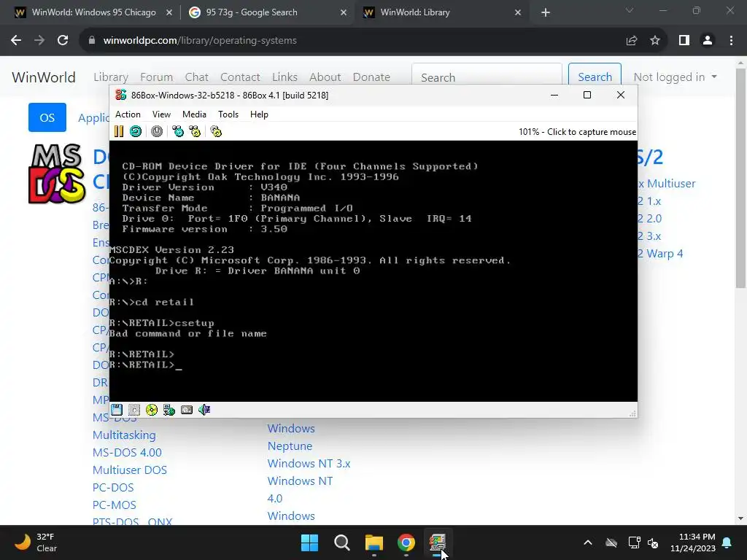Click the teal hard reset icon in 86Box
The image size is (747, 560).
click(136, 131)
